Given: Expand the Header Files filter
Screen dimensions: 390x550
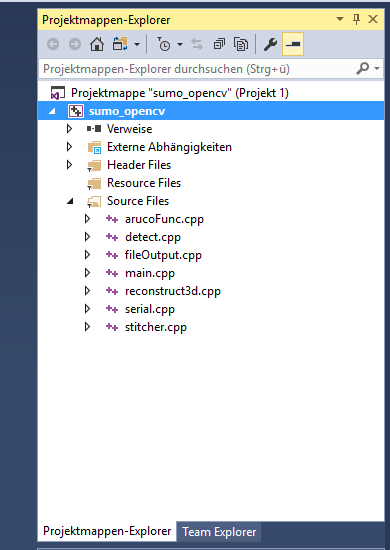Looking at the screenshot, I should point(69,165).
